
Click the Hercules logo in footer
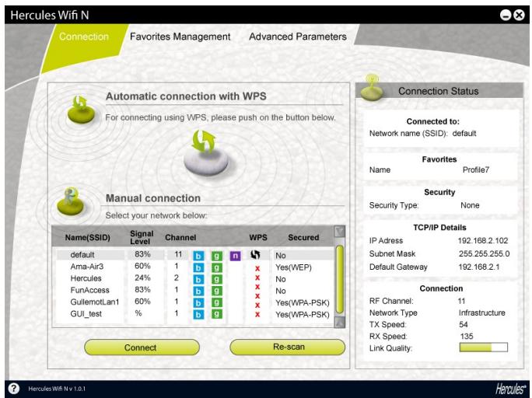coord(511,388)
